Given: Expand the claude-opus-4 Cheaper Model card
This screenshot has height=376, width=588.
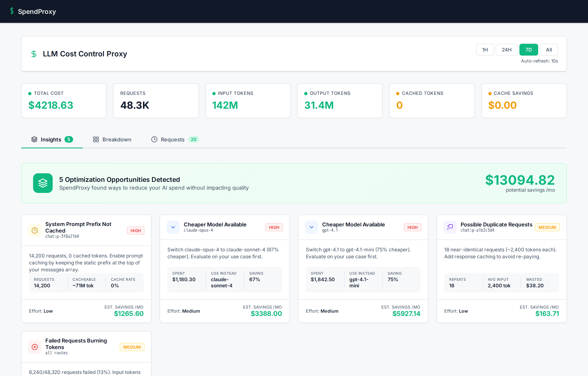Looking at the screenshot, I should click(x=173, y=227).
